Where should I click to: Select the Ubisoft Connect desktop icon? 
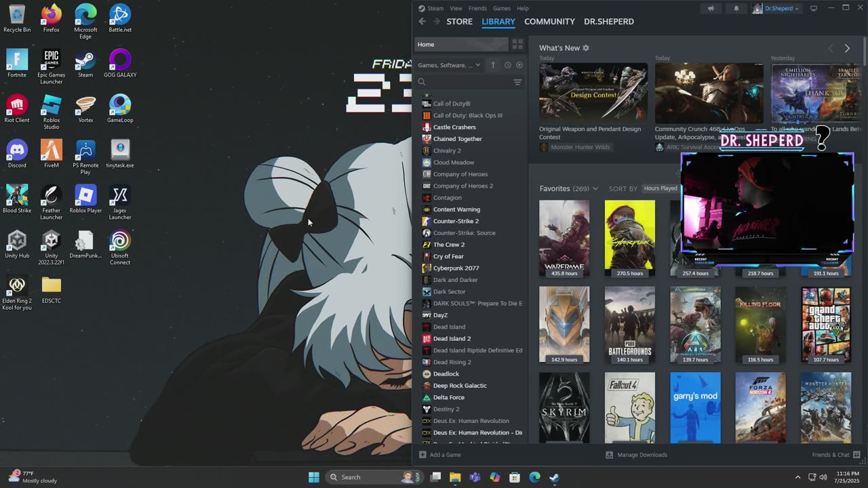[120, 248]
